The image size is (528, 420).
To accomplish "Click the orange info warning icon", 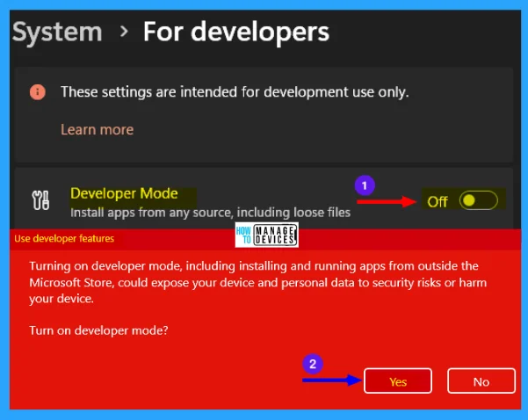I will click(38, 91).
